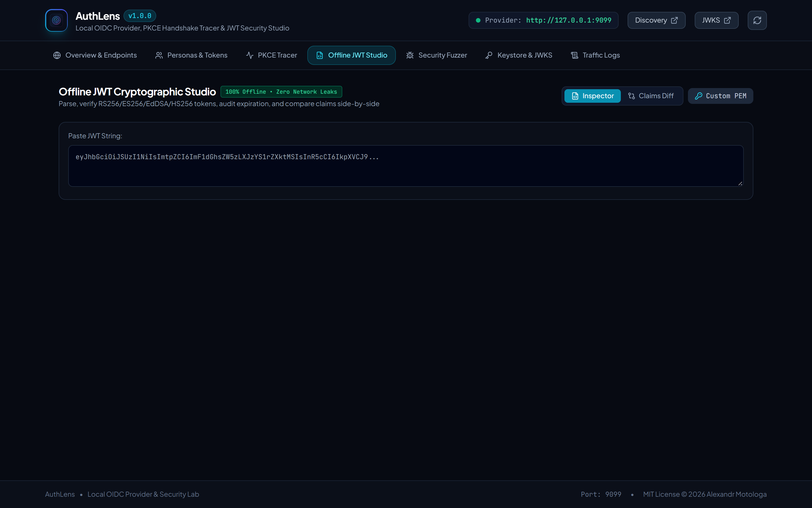
Task: Open the JWKS endpoint link
Action: pyautogui.click(x=716, y=20)
